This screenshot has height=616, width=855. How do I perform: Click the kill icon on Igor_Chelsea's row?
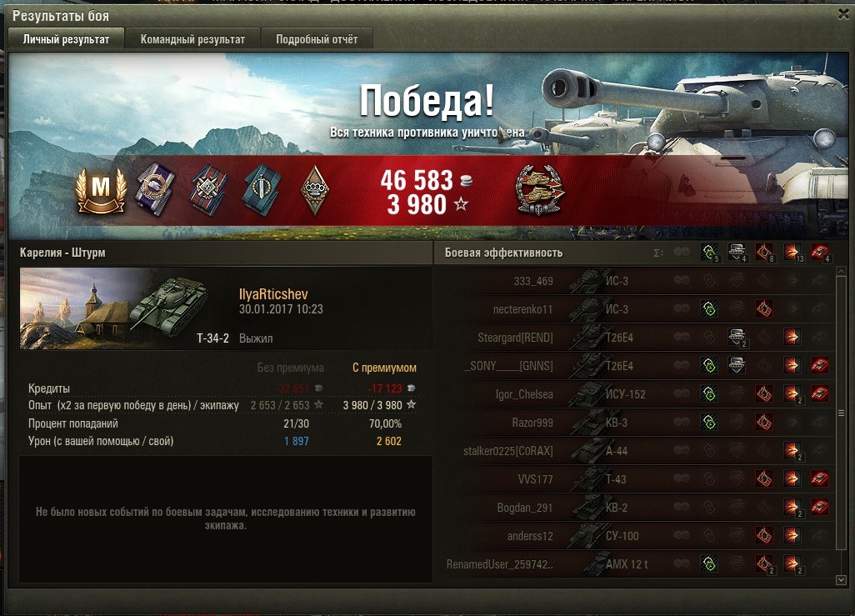click(x=819, y=393)
